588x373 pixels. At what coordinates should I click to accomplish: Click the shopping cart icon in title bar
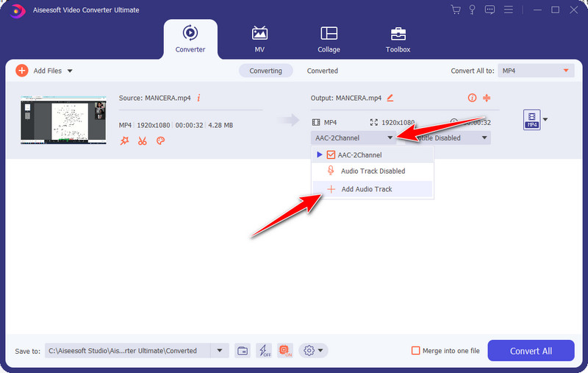[x=455, y=10]
